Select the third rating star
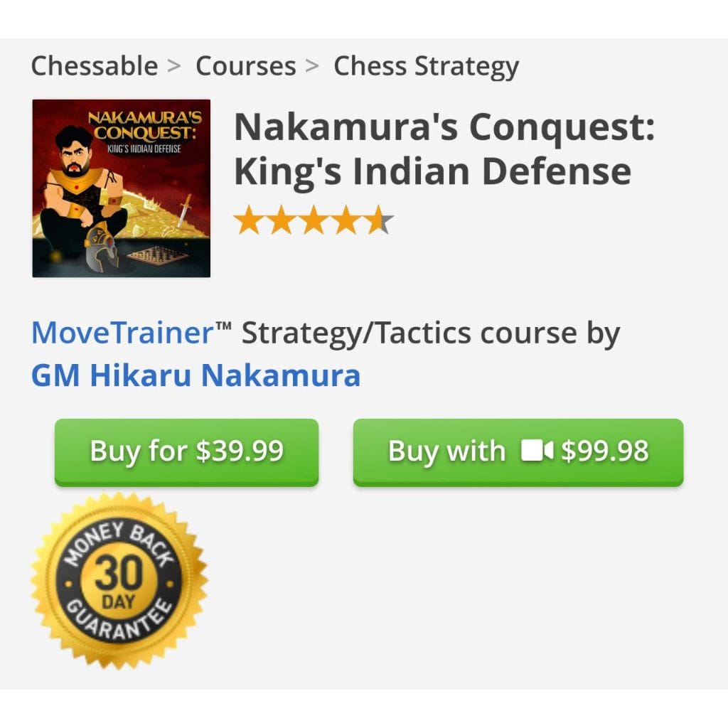This screenshot has width=728, height=728. point(314,220)
